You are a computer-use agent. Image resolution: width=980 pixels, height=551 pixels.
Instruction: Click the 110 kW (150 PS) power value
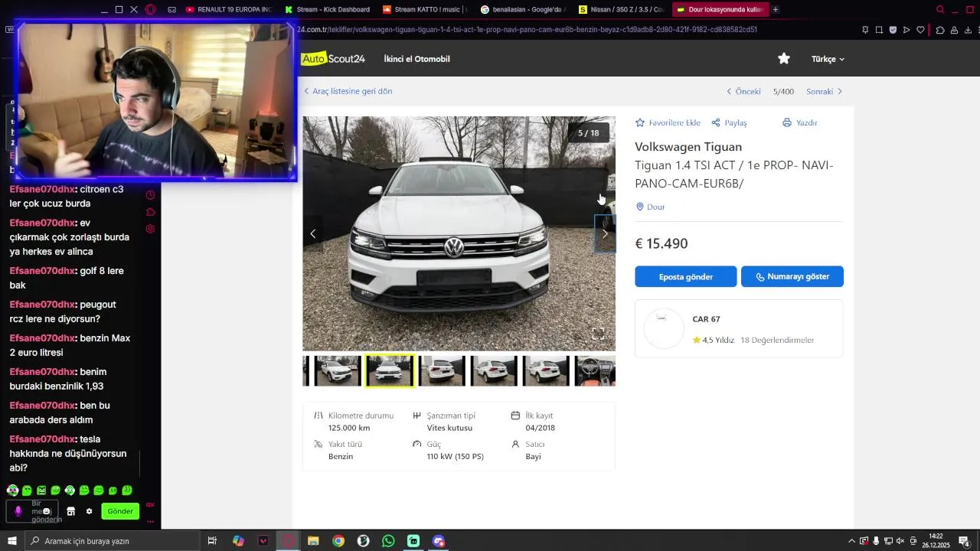point(456,456)
